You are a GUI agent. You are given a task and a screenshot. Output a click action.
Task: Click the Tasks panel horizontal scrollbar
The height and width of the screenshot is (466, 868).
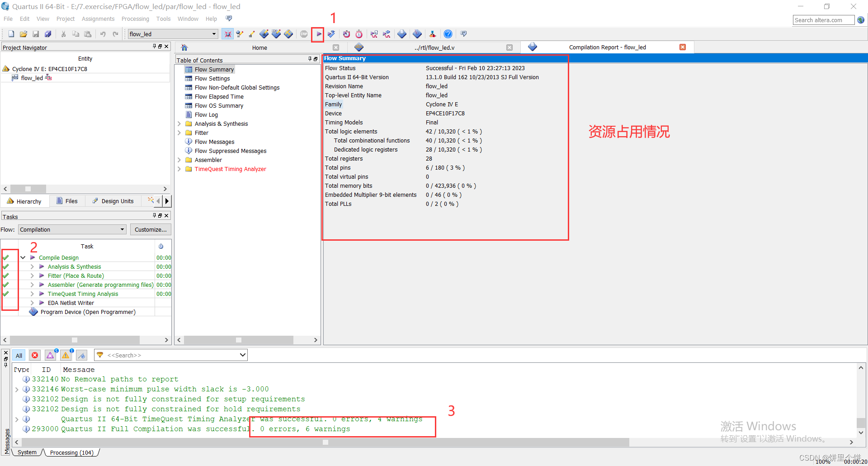point(75,340)
